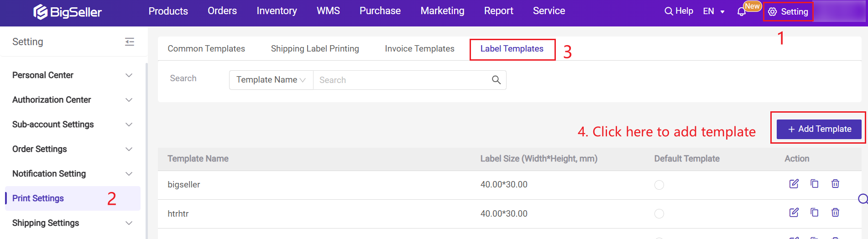
Task: Copy the bigseller template
Action: 814,184
